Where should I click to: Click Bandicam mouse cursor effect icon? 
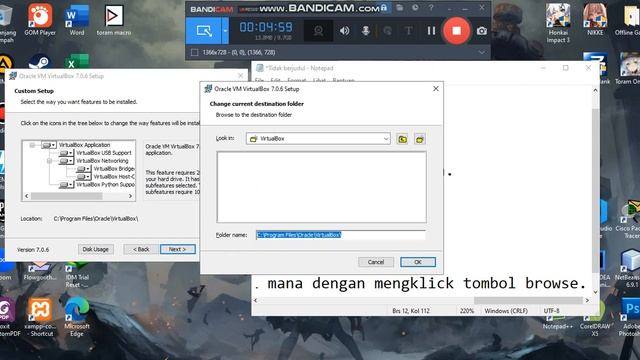(387, 31)
